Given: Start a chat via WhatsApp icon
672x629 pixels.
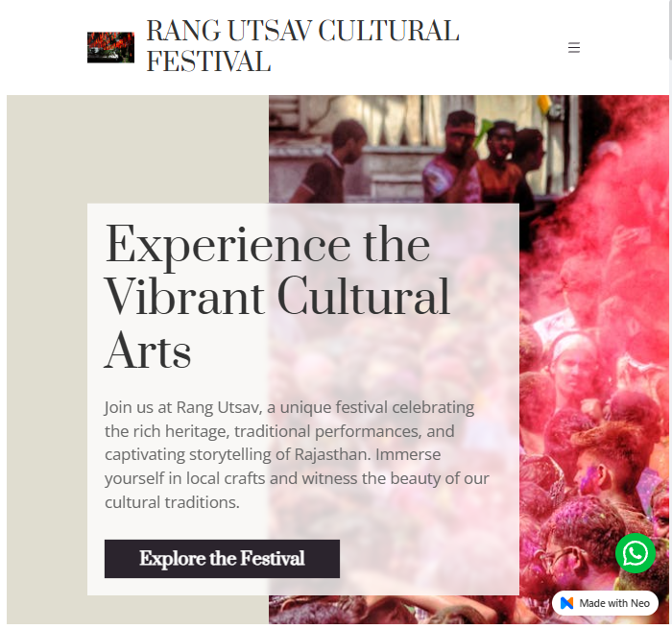Looking at the screenshot, I should coord(636,553).
